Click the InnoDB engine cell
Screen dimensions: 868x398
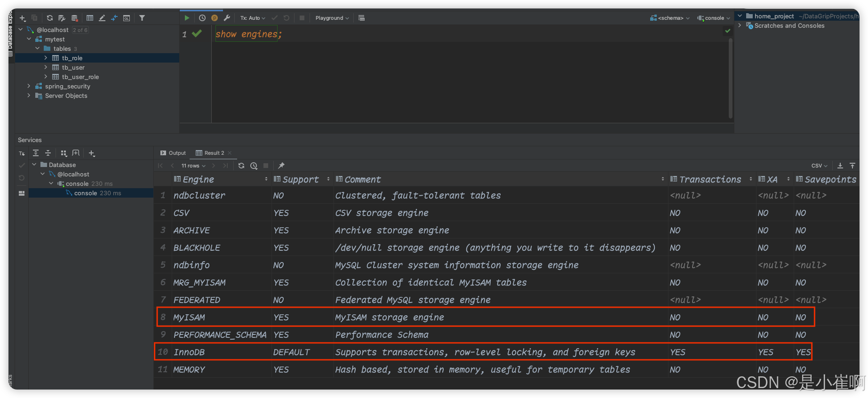[221, 352]
